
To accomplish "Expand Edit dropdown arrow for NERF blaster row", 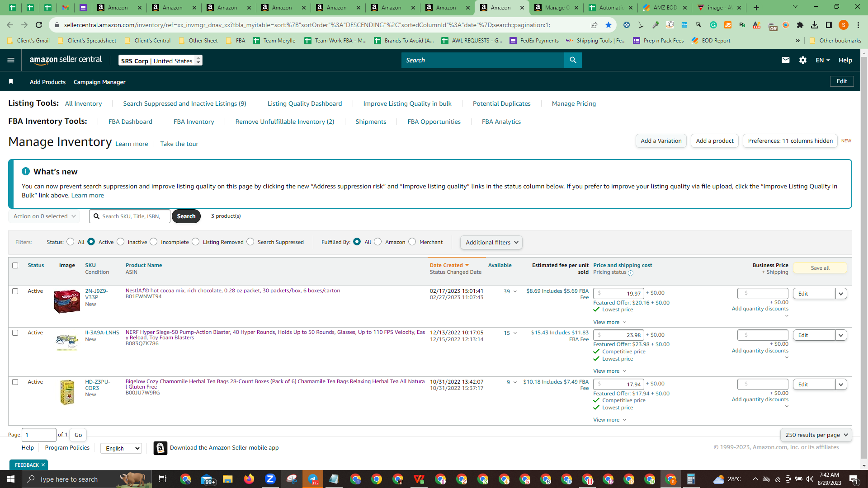I will [x=841, y=335].
